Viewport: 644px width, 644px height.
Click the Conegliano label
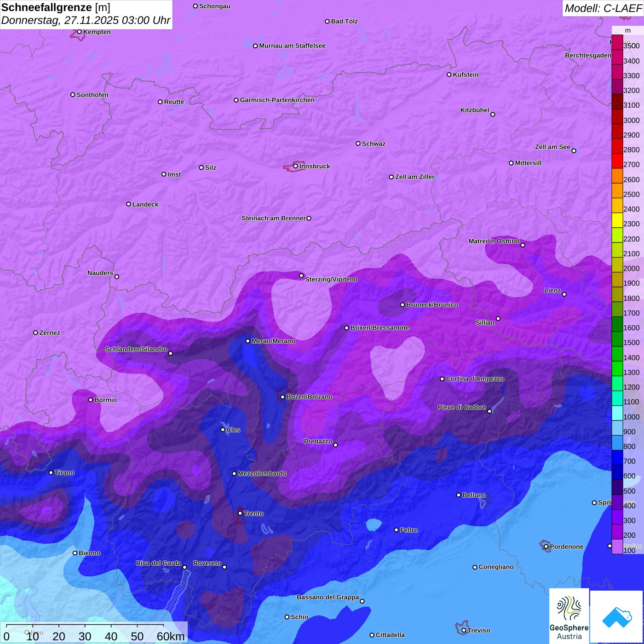tap(496, 567)
